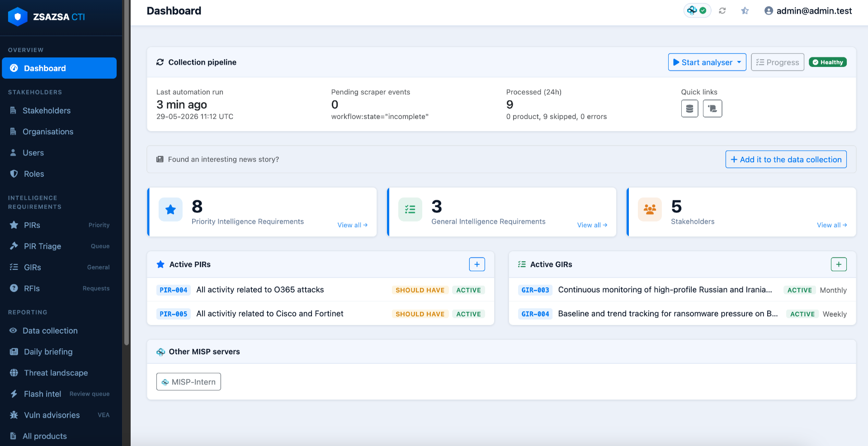
Task: Click the refresh icon in top bar
Action: (x=722, y=10)
